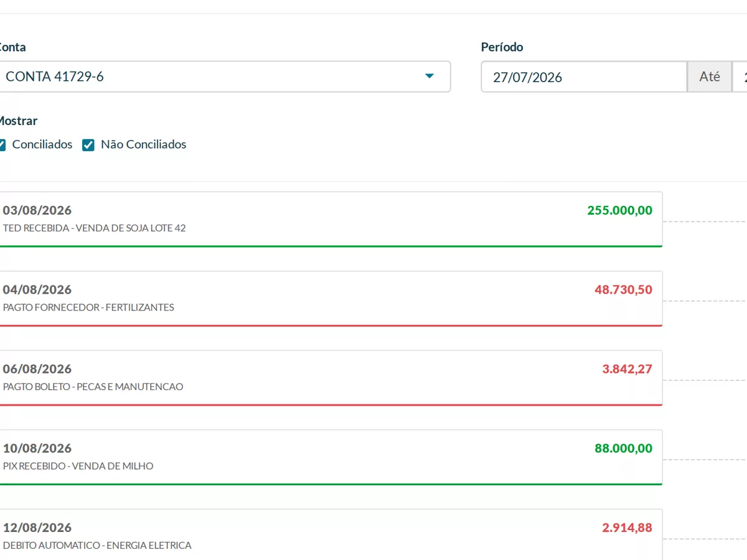Screen dimensions: 747x560
Task: Click PAGTO FORNECEDOR - FERTILIZANTES description
Action: (88, 307)
